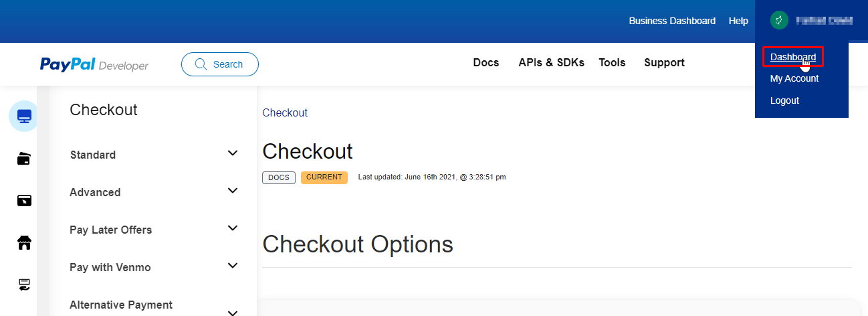Expand the Standard section chevron

coord(233,153)
